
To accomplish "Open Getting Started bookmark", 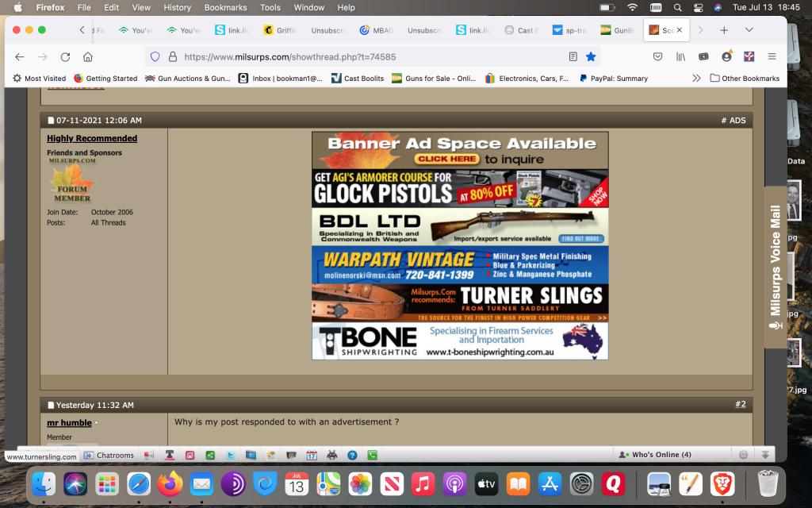I will pos(105,79).
